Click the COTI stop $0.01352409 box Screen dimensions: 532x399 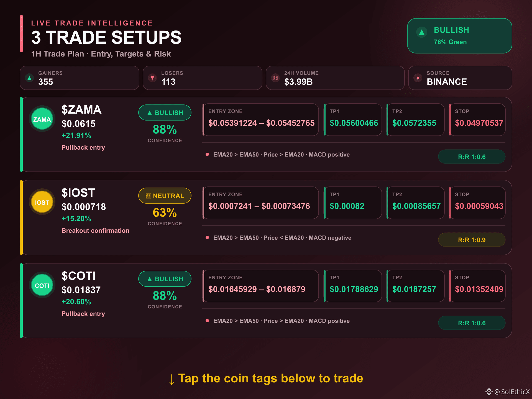[477, 286]
